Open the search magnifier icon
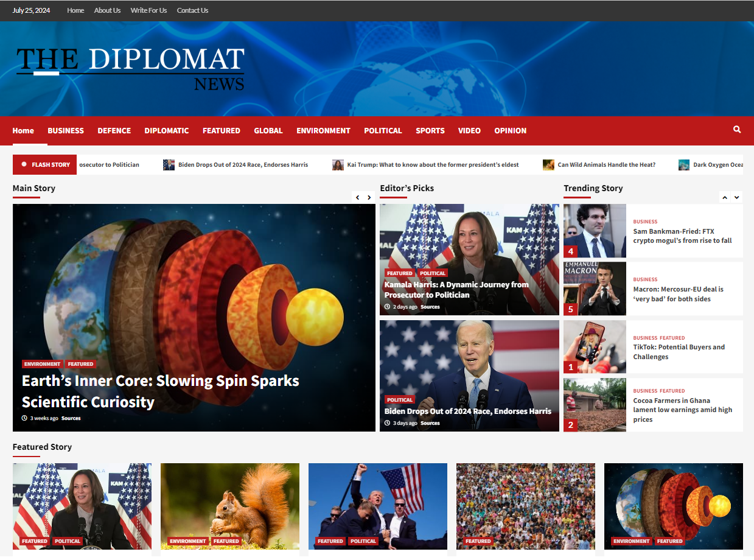This screenshot has height=560, width=754. (737, 130)
